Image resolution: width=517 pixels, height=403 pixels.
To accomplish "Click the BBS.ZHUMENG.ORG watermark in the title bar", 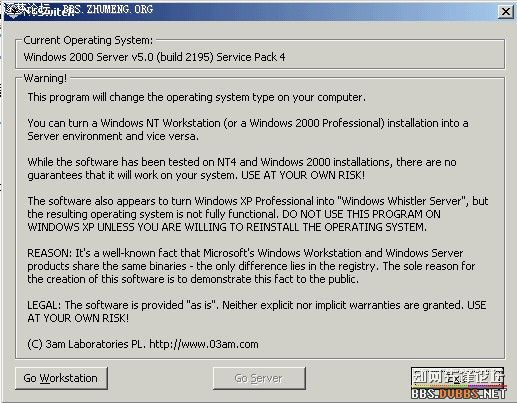I will (x=108, y=9).
